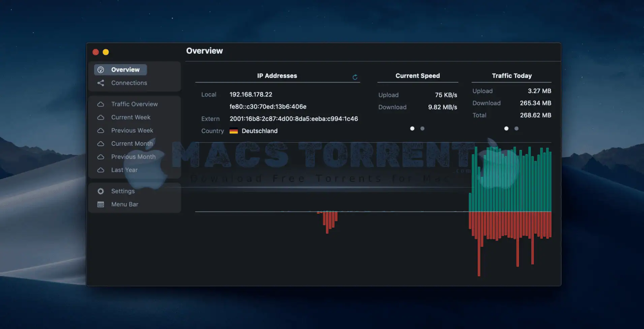
Task: Click the Menu Bar icon in sidebar
Action: click(100, 204)
